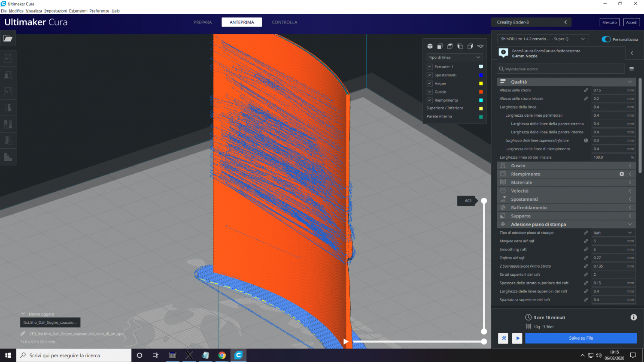Image resolution: width=644 pixels, height=362 pixels.
Task: Collapse the print settings panel arrow
Action: (632, 53)
